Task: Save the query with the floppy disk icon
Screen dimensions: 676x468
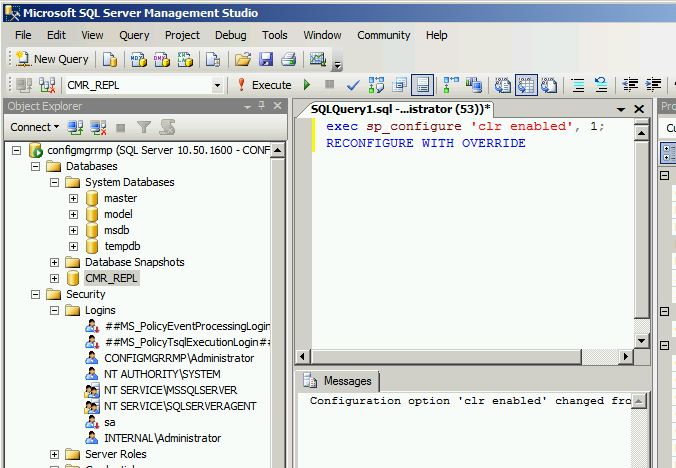Action: click(266, 59)
